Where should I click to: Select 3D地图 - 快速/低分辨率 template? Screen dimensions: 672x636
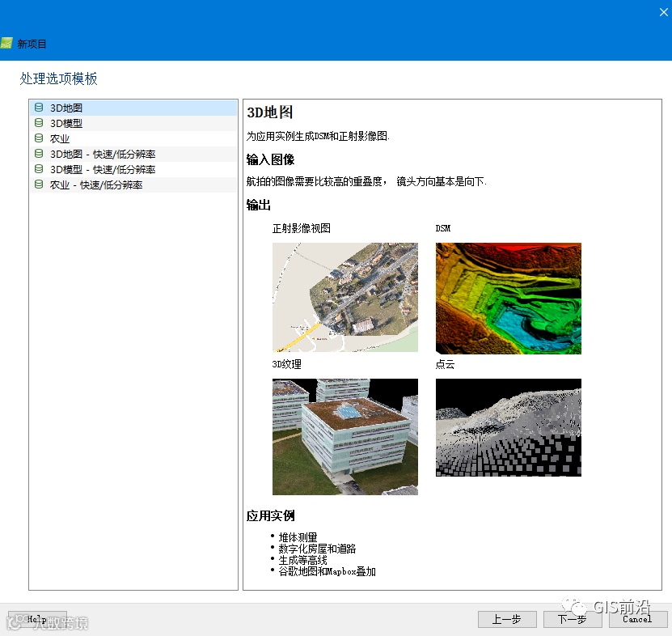(x=133, y=154)
